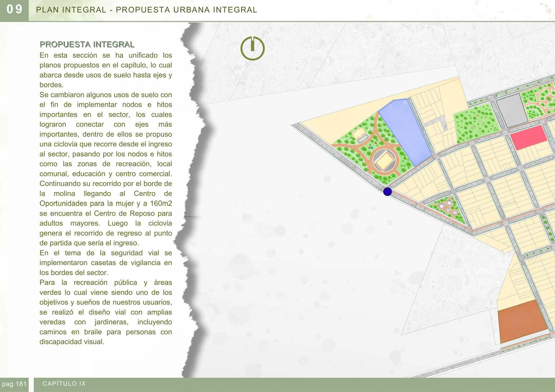Click the page number 'pag 181'
The width and height of the screenshot is (555, 392).
click(14, 384)
